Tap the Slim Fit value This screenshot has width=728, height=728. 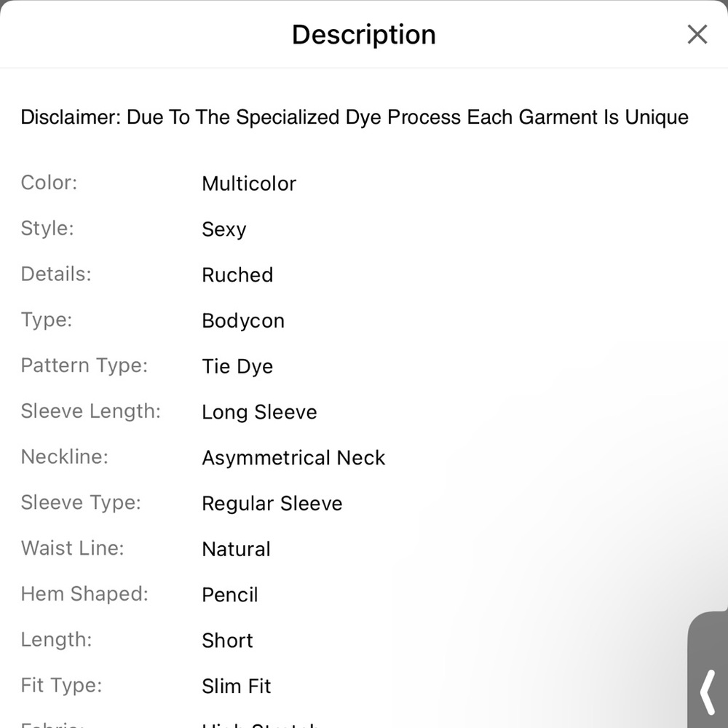tap(236, 687)
